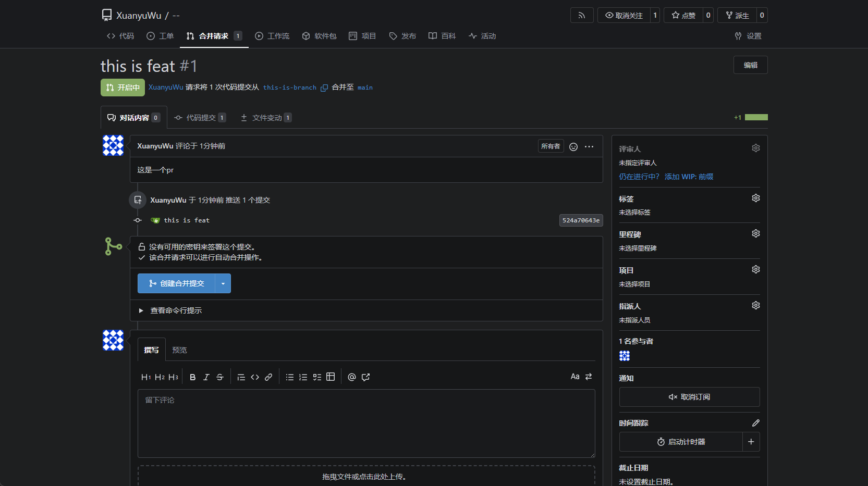Click the participant avatar under 1 名参与者
The height and width of the screenshot is (486, 868).
coord(625,356)
